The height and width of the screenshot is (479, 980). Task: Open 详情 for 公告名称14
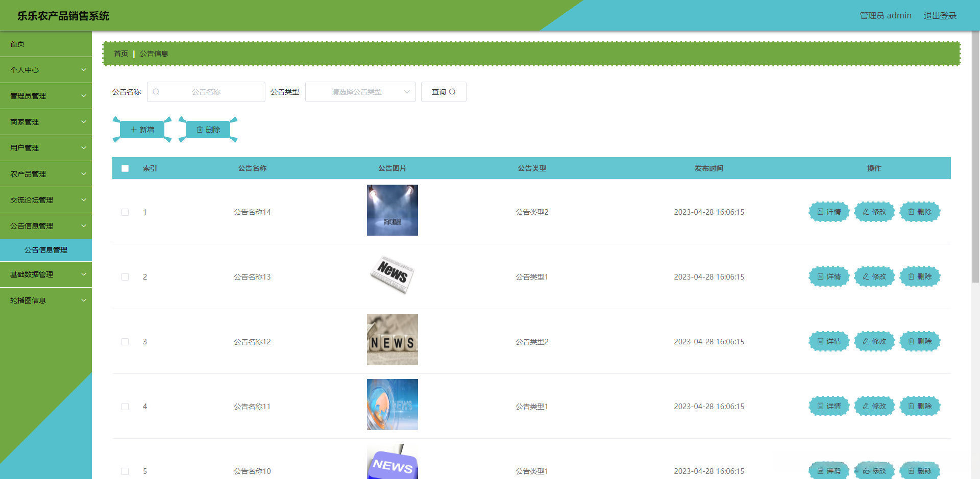(829, 212)
